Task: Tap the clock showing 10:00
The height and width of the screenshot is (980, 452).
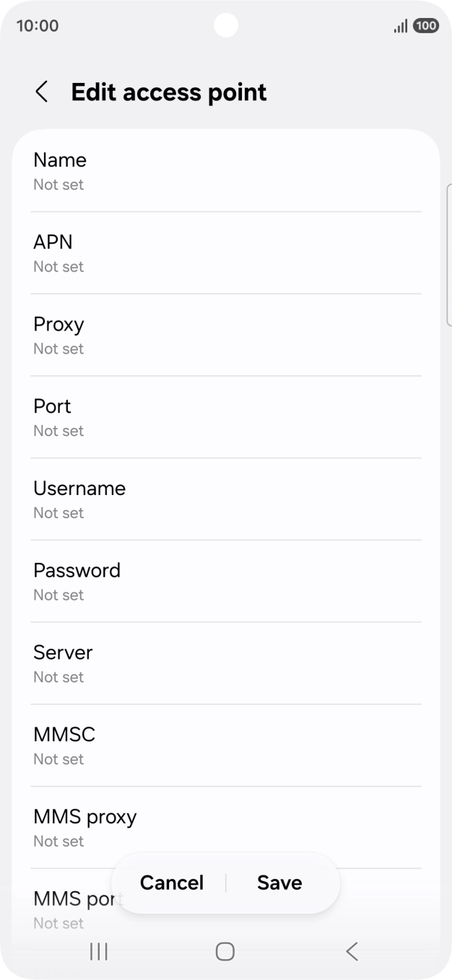Action: (x=38, y=26)
